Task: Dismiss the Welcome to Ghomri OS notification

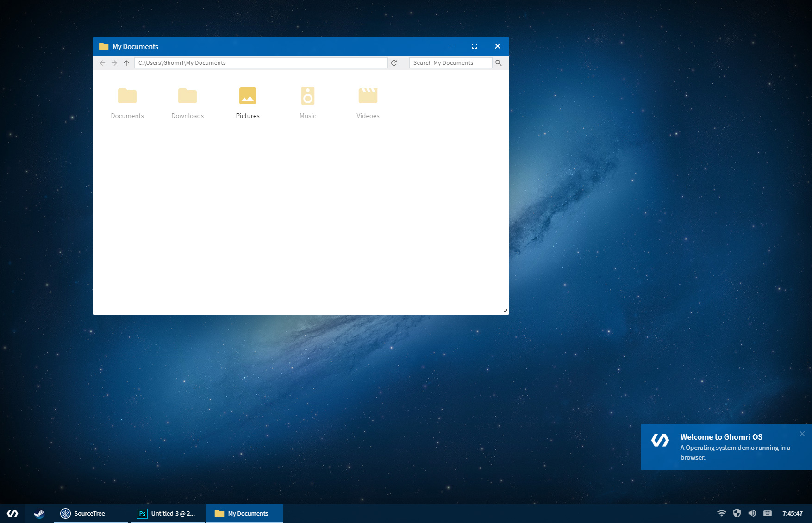Action: pyautogui.click(x=802, y=434)
